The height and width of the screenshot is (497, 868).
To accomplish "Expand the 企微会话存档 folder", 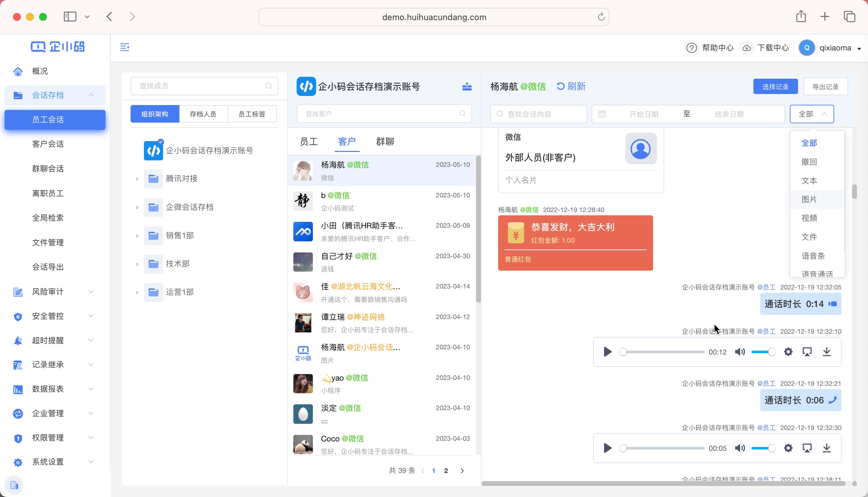I will pos(137,208).
